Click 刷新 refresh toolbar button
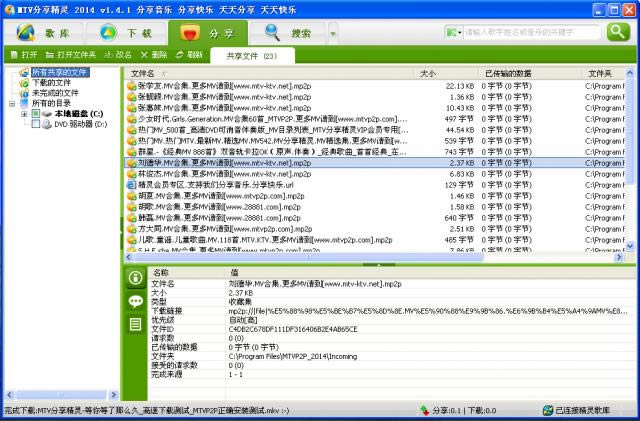The image size is (640, 421). click(x=189, y=55)
